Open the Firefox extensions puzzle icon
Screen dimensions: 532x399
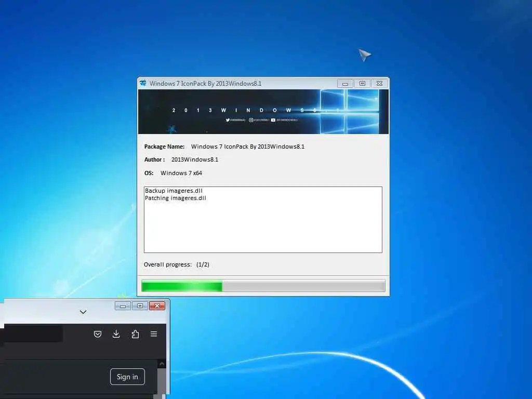coord(135,334)
